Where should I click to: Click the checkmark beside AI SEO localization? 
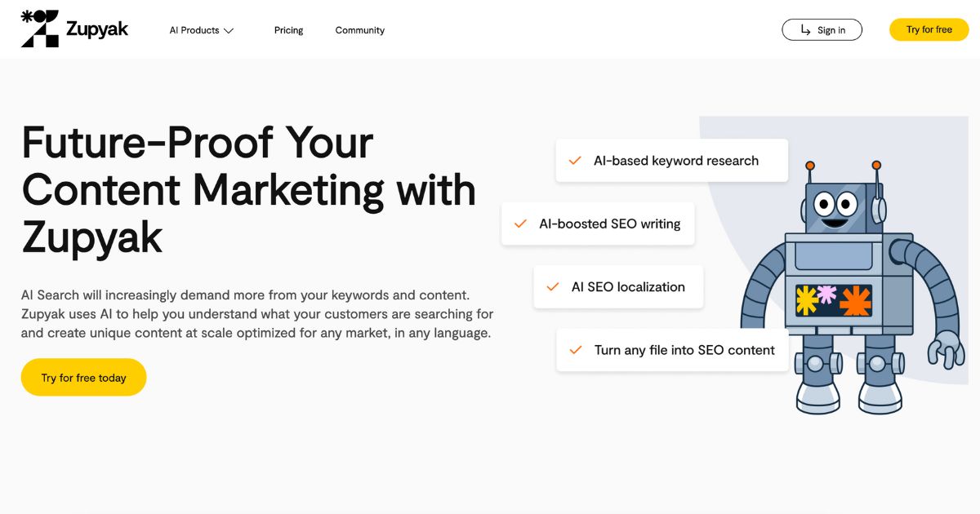click(x=553, y=287)
